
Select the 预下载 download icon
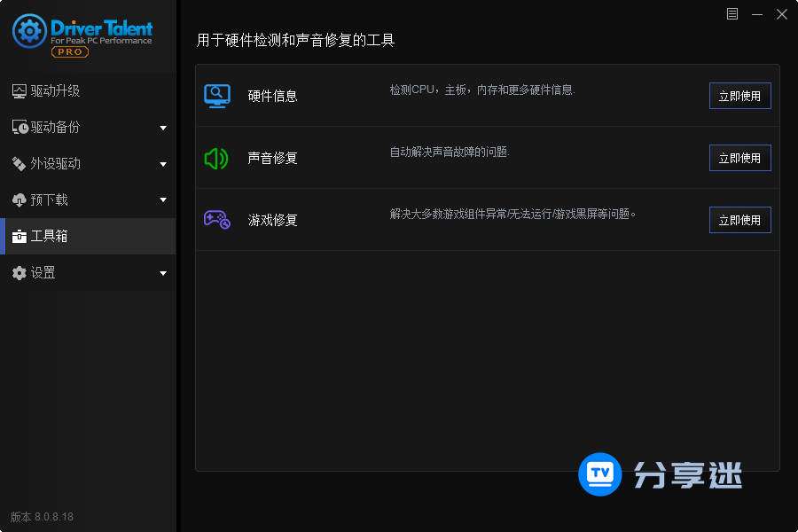pyautogui.click(x=20, y=199)
